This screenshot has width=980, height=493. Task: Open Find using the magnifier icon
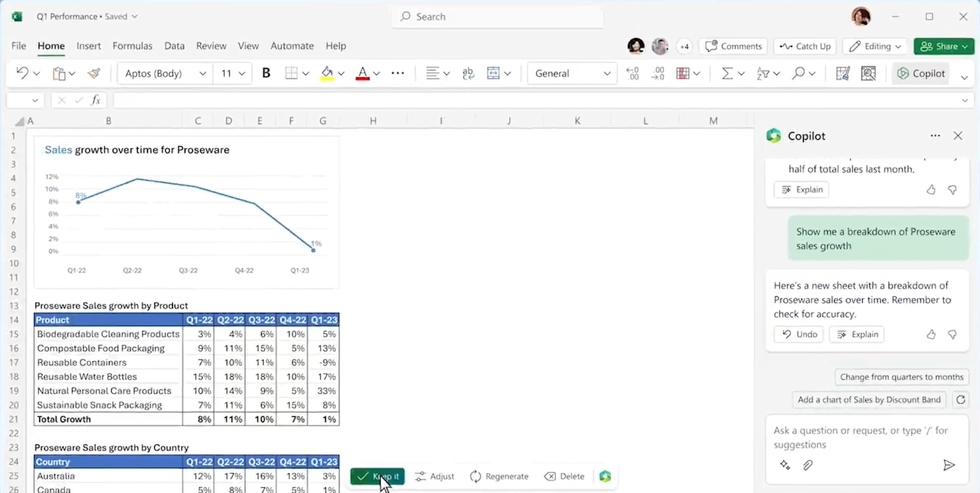pos(798,73)
